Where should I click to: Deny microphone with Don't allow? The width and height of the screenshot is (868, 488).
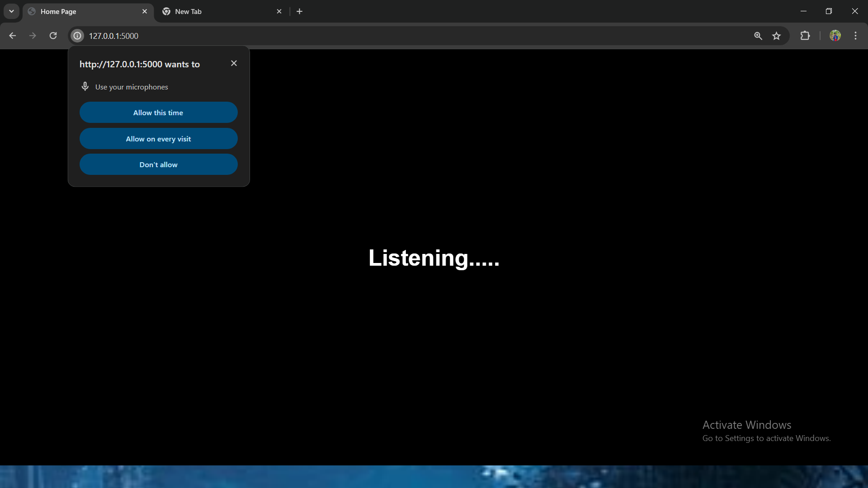(x=158, y=164)
